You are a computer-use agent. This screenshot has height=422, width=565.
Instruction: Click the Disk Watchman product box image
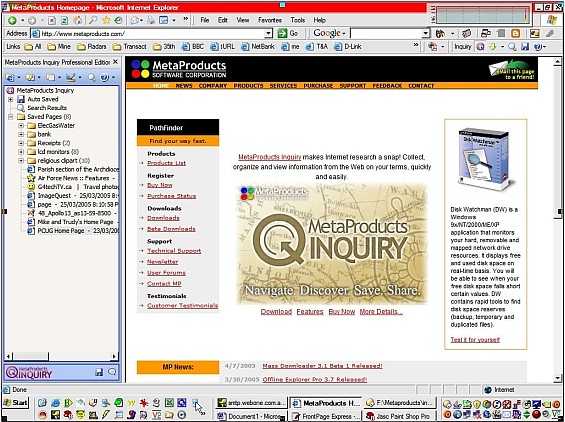(x=485, y=159)
